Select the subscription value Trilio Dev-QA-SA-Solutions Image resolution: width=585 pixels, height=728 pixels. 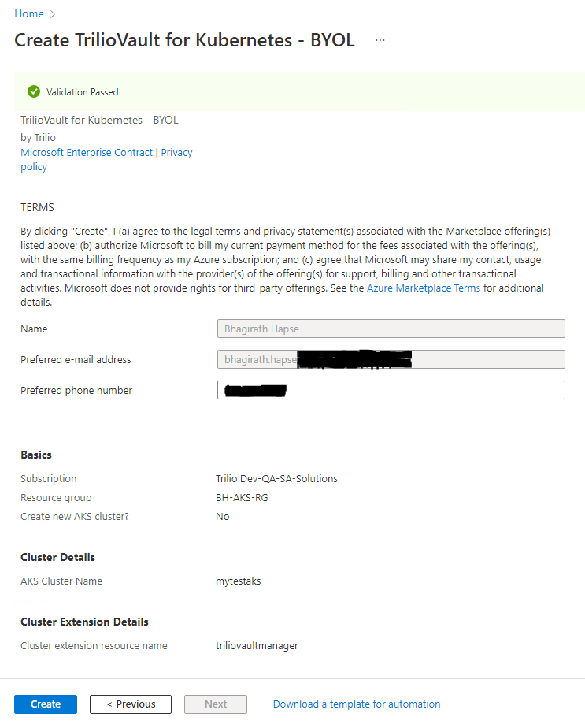click(276, 479)
